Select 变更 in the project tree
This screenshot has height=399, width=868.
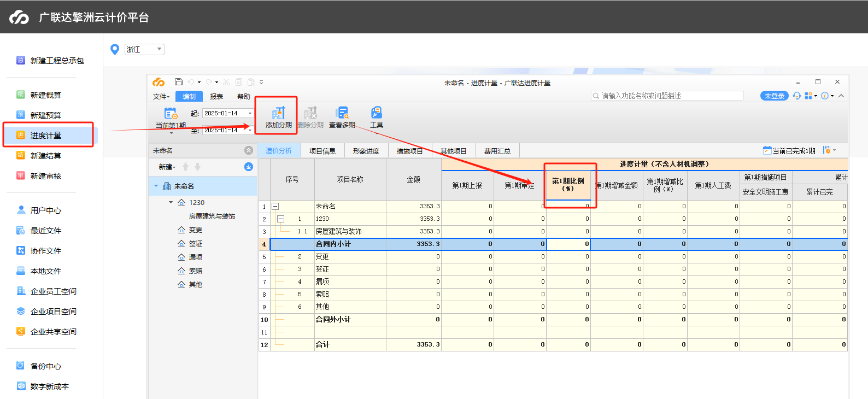[x=196, y=230]
